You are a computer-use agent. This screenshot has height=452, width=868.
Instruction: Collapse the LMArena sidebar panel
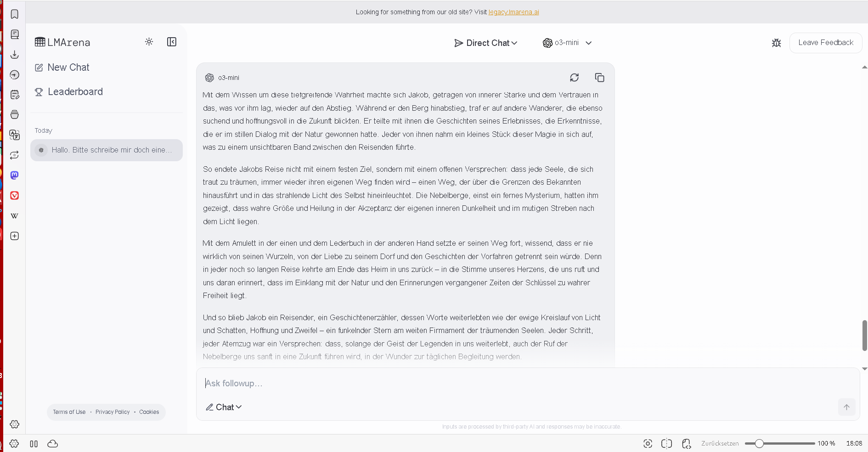tap(172, 42)
